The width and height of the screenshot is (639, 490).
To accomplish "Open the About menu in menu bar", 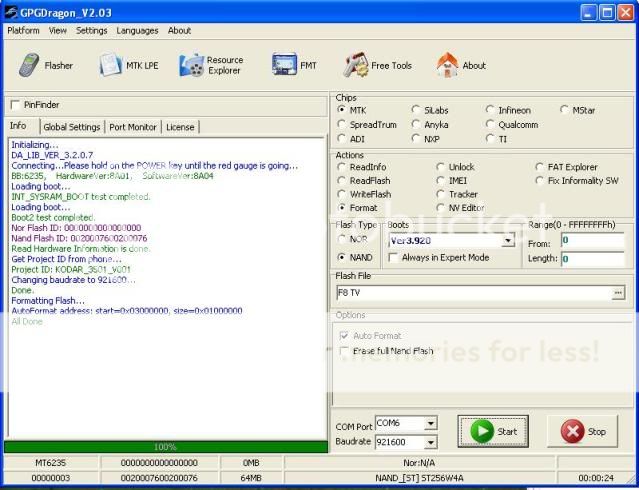I will (179, 31).
